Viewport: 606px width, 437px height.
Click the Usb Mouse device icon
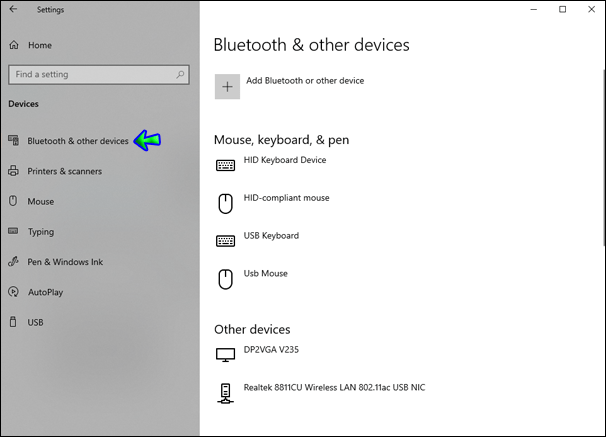pyautogui.click(x=225, y=279)
